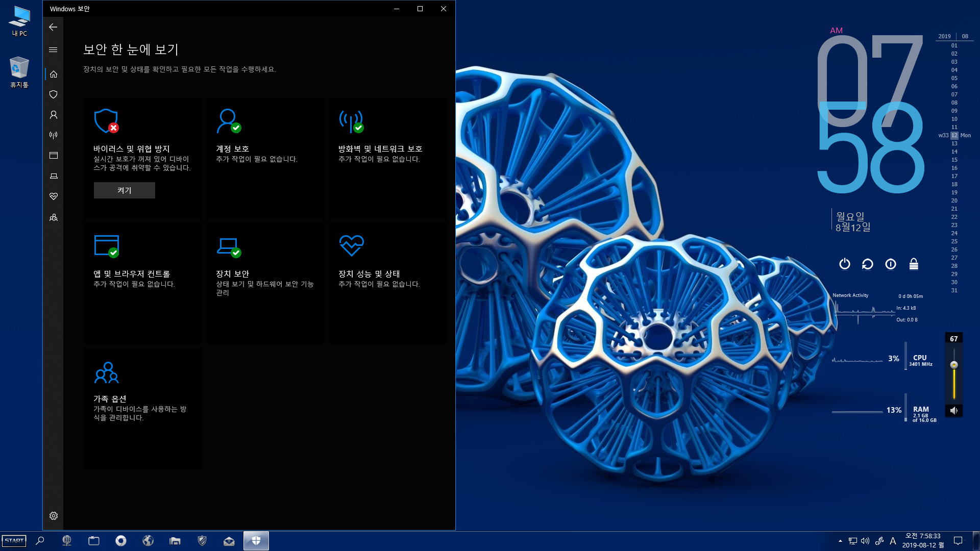Viewport: 980px width, 551px height.
Task: Click the 장치 보안 heading
Action: tap(232, 273)
